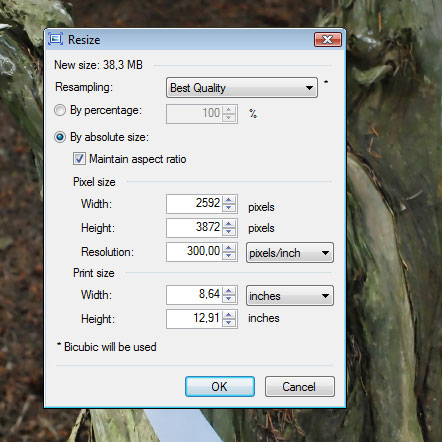
Task: Increase pixel height with up arrow
Action: [229, 224]
